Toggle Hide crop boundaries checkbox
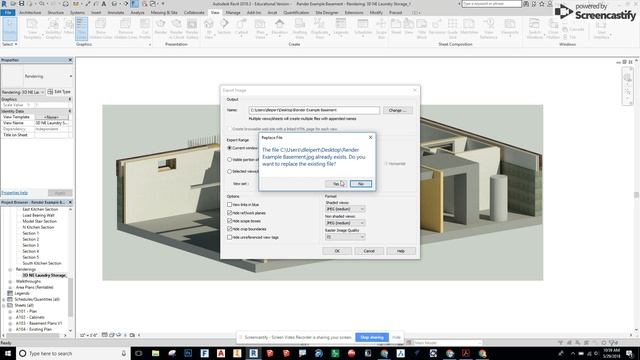Viewport: 640px width, 360px height. (229, 229)
